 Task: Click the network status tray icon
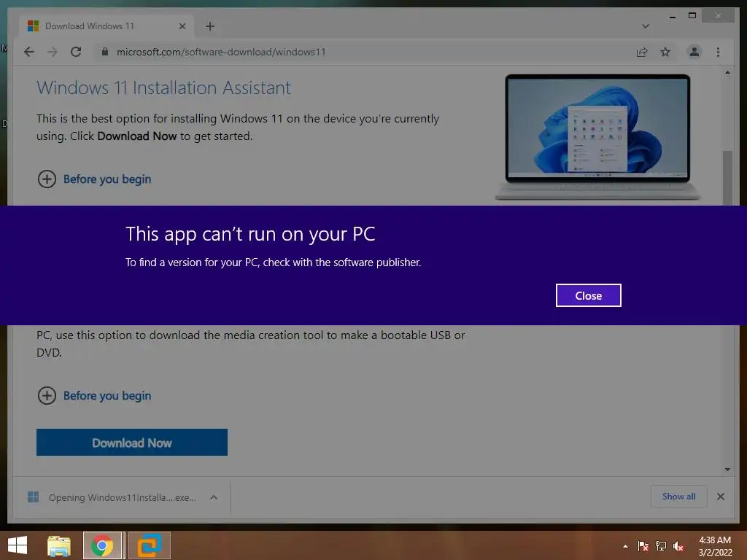661,546
